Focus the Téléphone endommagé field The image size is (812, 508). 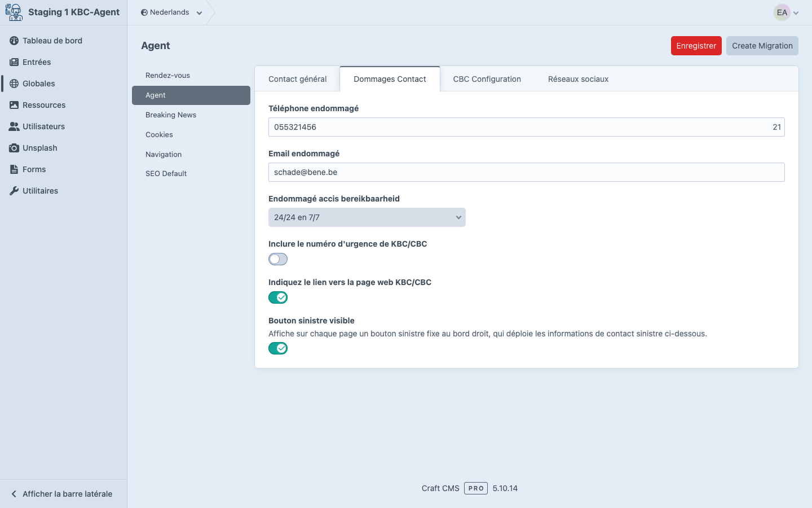tap(527, 127)
